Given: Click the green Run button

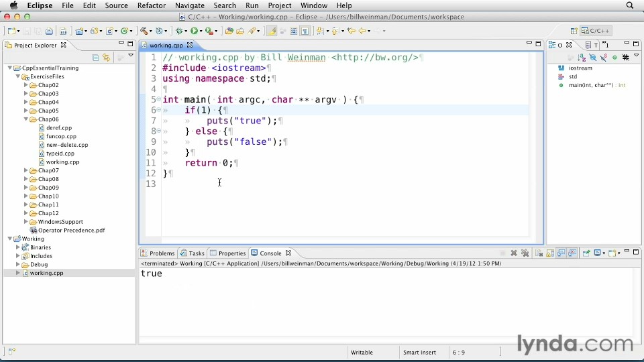Looking at the screenshot, I should pos(194,31).
